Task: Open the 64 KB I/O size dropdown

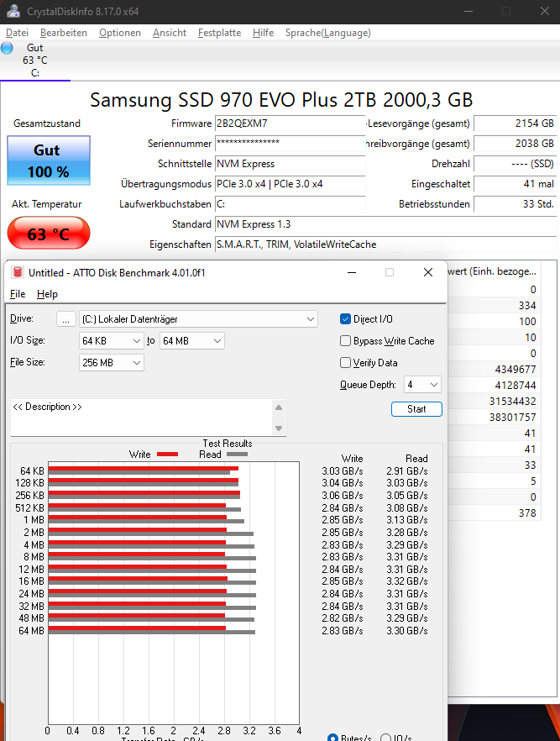Action: click(112, 341)
